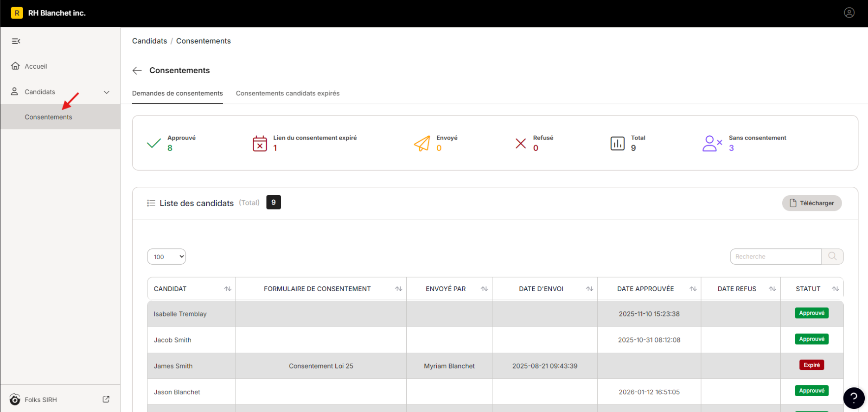Click Candidats in the breadcrumb
The height and width of the screenshot is (412, 868).
tap(150, 41)
